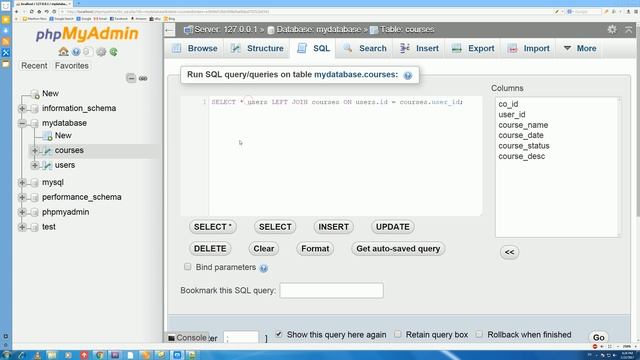This screenshot has height=360, width=640.
Task: Click database icon beside information_schema
Action: 35,108
